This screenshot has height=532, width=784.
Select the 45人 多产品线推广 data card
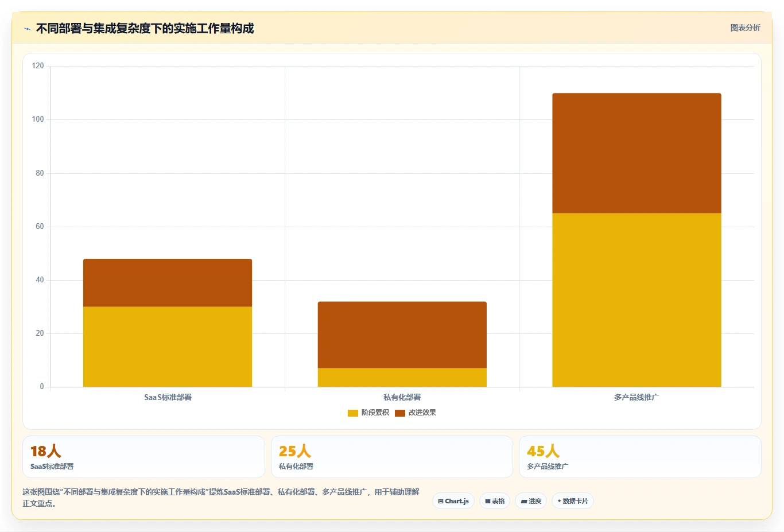click(640, 457)
